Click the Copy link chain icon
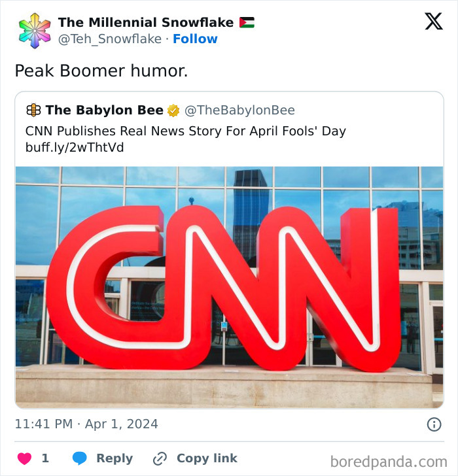This screenshot has height=476, width=458. tap(160, 458)
